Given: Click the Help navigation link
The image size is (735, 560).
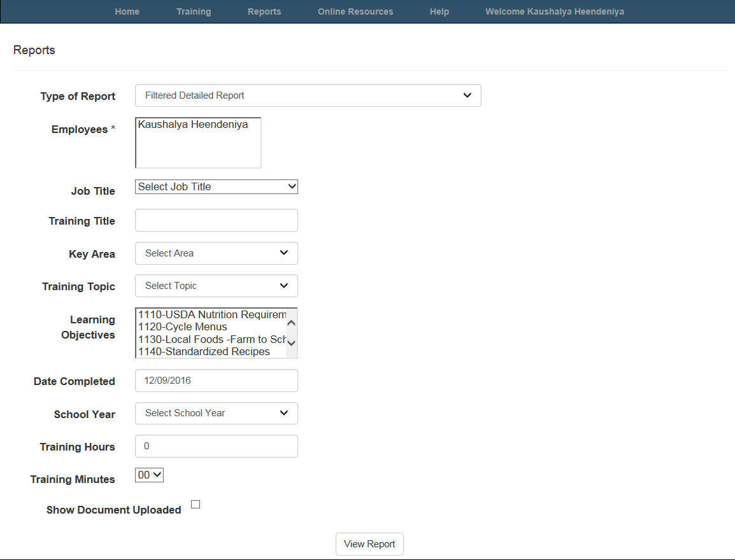Looking at the screenshot, I should point(439,11).
